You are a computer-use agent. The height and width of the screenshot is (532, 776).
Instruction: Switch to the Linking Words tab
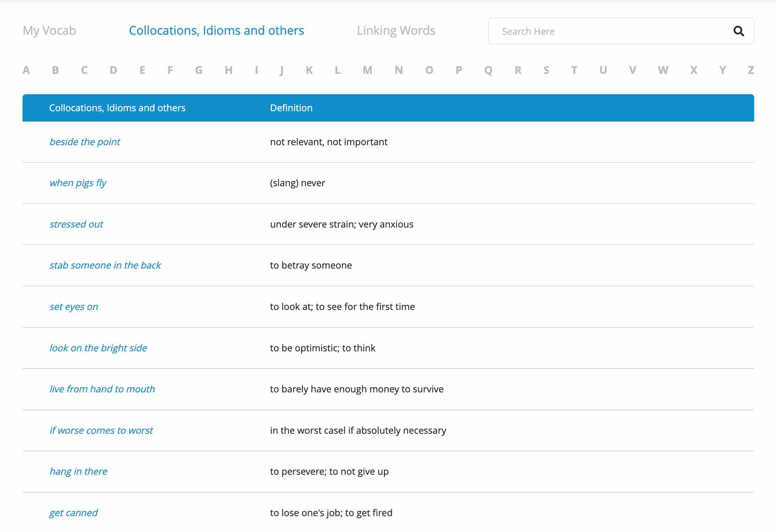click(x=396, y=31)
